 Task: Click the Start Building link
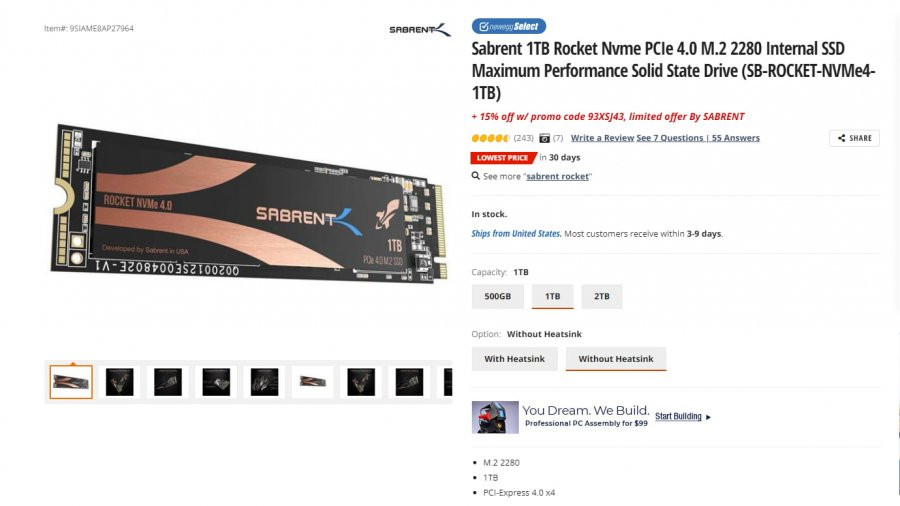pyautogui.click(x=678, y=417)
